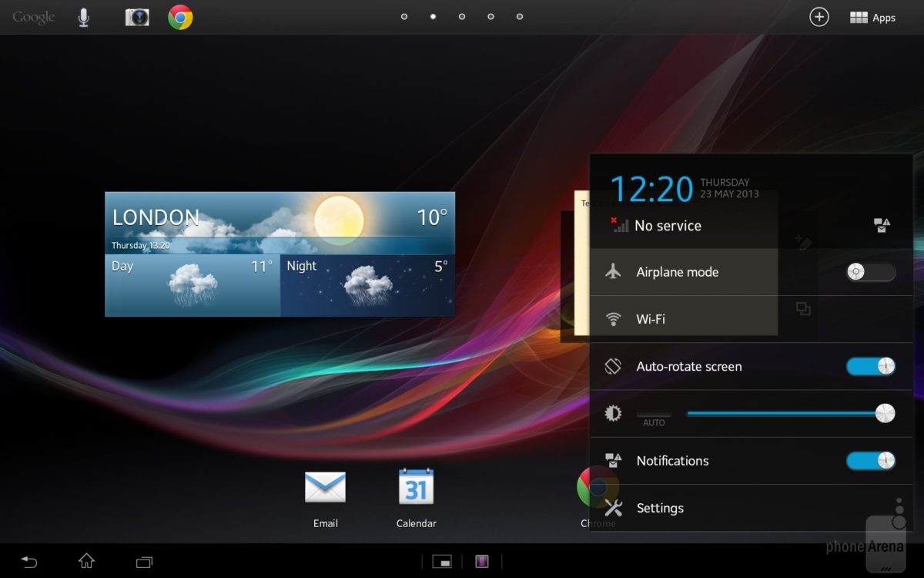924x578 pixels.
Task: Enable AUTO brightness option
Action: coord(654,417)
